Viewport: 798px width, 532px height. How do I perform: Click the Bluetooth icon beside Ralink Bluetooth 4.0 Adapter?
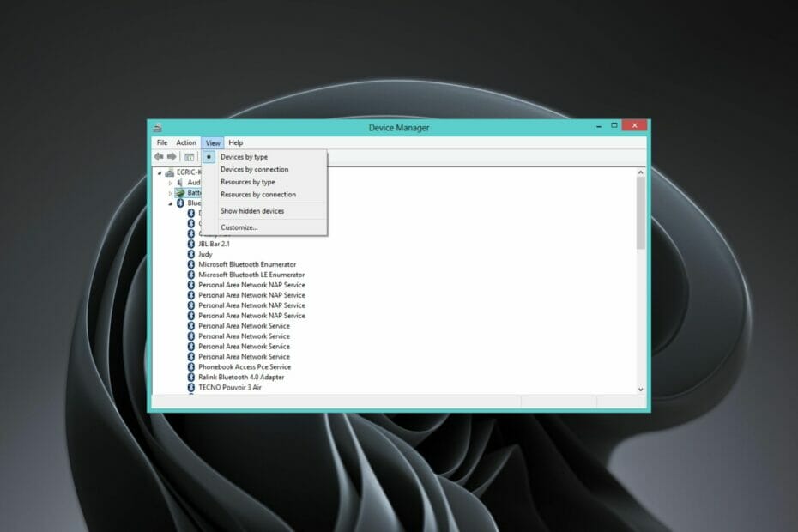191,377
